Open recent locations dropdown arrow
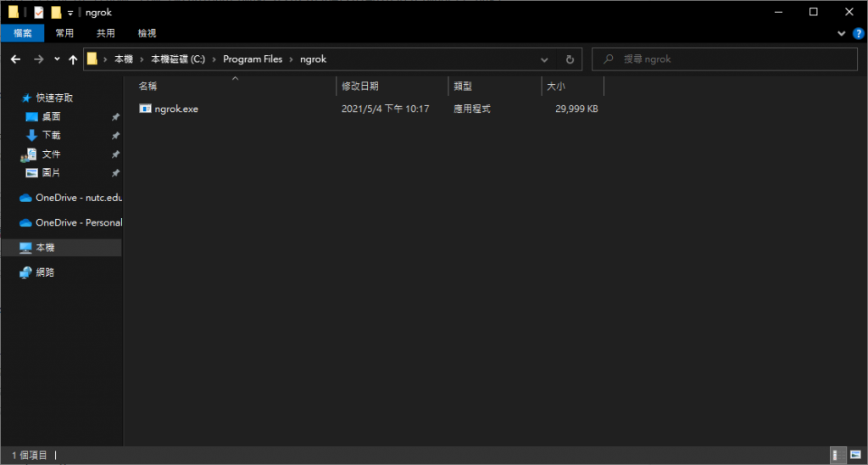This screenshot has height=465, width=868. [x=57, y=59]
